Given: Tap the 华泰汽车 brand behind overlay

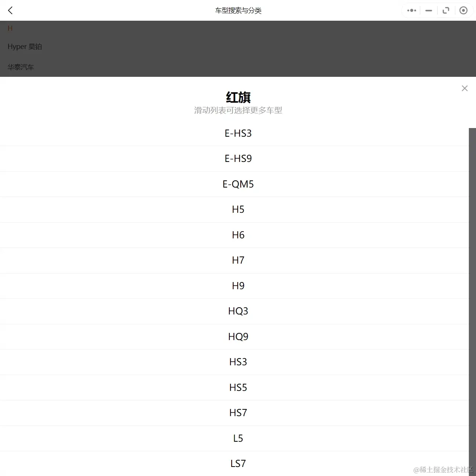Looking at the screenshot, I should (x=21, y=67).
